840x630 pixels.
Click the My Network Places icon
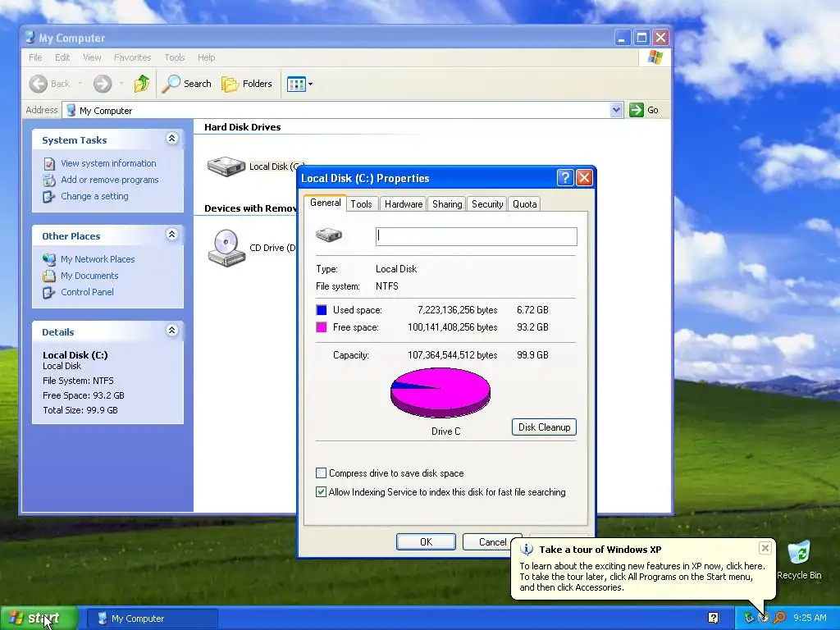48,259
